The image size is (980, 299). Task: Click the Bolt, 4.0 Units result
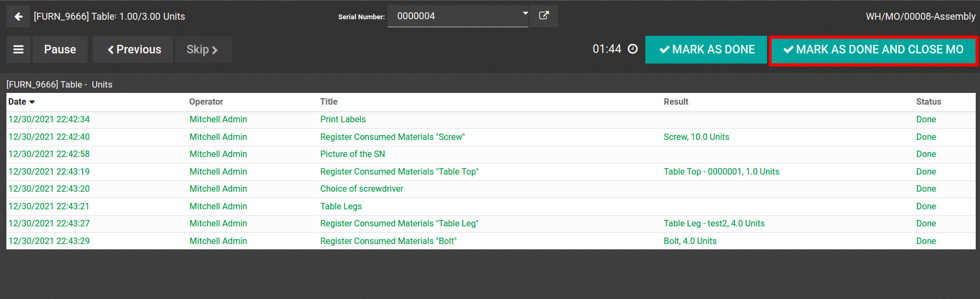(690, 241)
